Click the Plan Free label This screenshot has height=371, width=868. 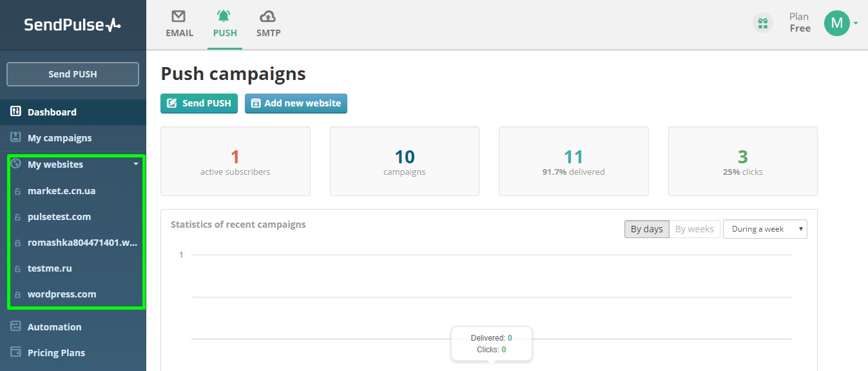800,23
